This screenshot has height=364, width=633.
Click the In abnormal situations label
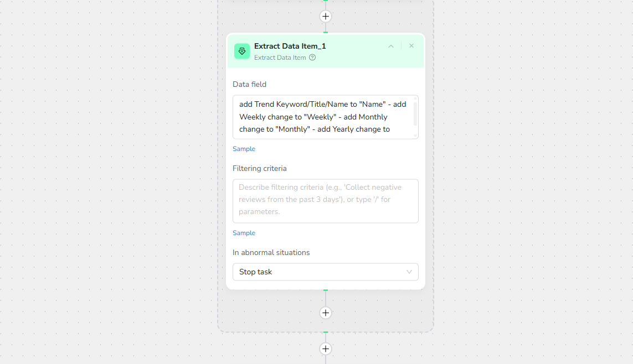click(271, 252)
